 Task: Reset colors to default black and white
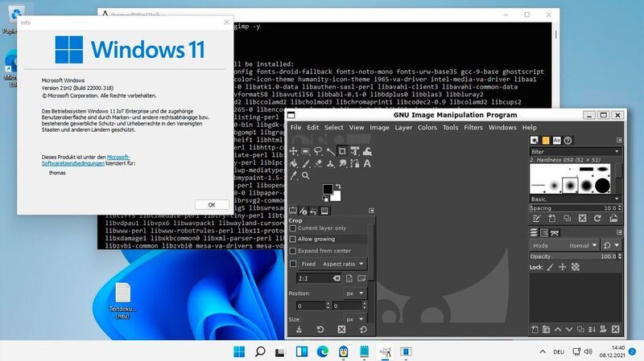point(325,199)
